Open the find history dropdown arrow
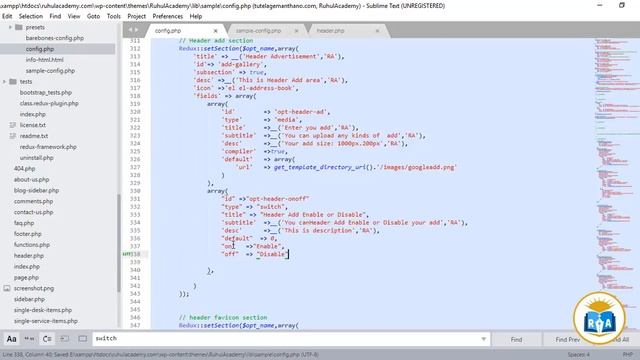 [x=484, y=339]
